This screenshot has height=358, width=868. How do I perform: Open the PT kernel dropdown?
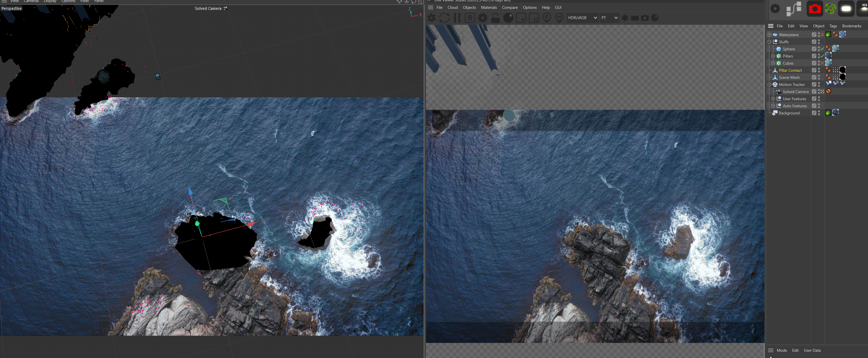point(609,18)
